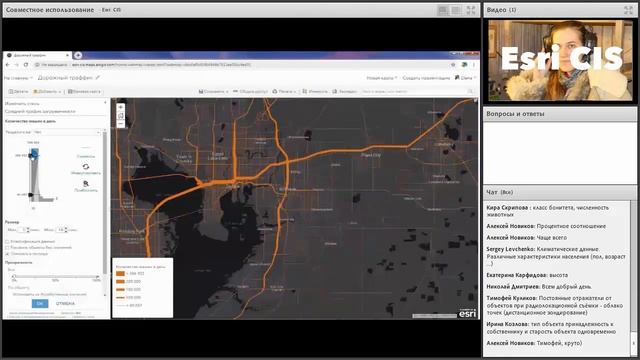The height and width of the screenshot is (360, 640).
Task: Increase the Мин size stepper
Action: (x=28, y=229)
